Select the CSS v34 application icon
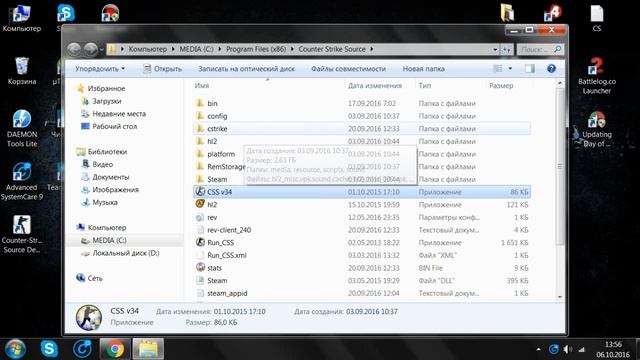 click(200, 191)
